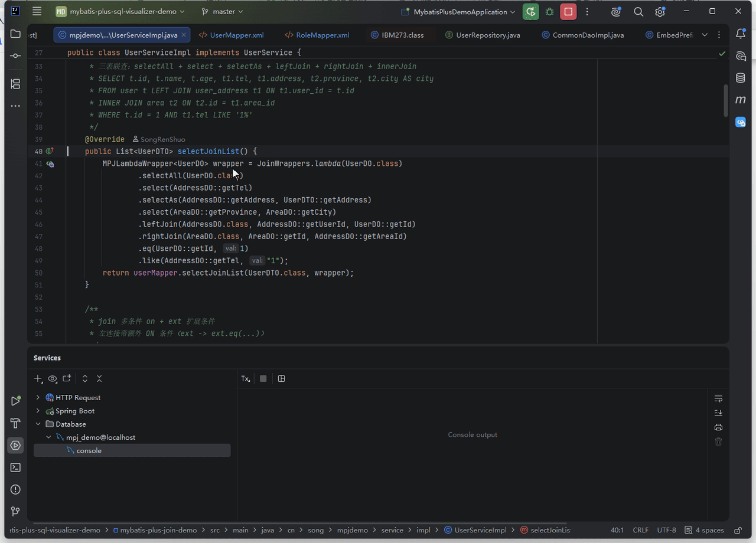
Task: Open Structure tool window
Action: (15, 84)
